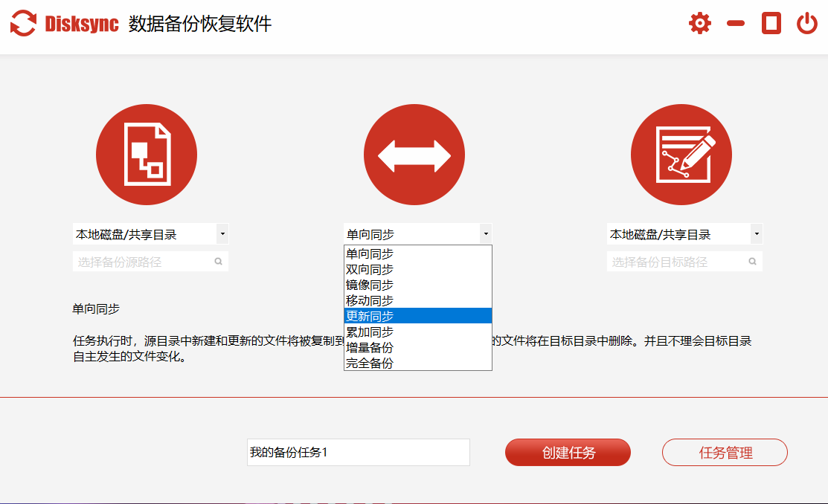Image resolution: width=828 pixels, height=504 pixels.
Task: Click the double-arrow sync mode icon
Action: 414,155
